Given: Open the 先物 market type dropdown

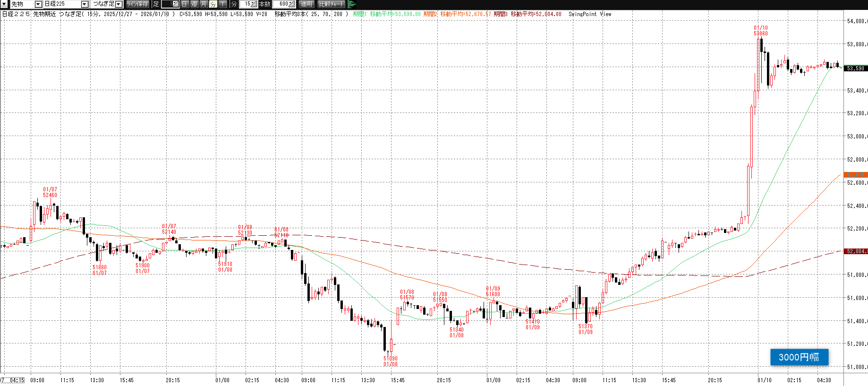Looking at the screenshot, I should click(x=38, y=4).
